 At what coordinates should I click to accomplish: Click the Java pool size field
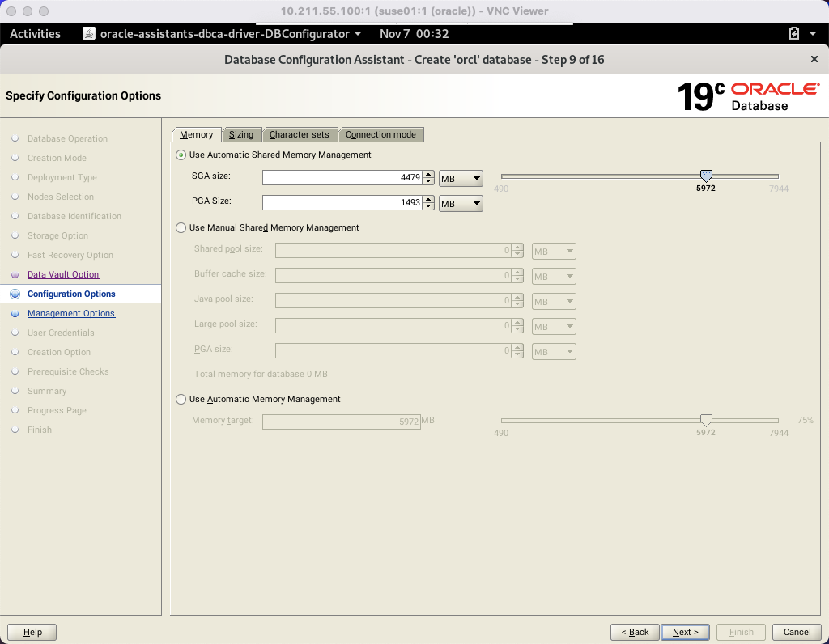tap(393, 301)
